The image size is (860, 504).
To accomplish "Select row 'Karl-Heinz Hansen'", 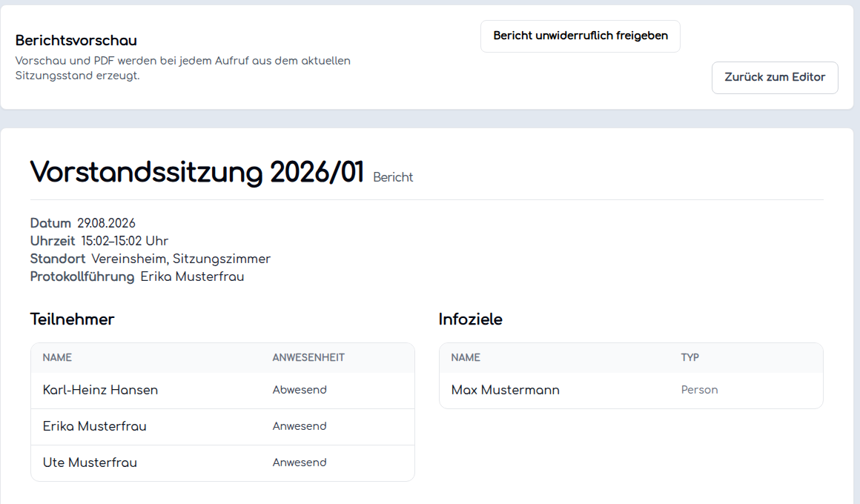I will (222, 391).
